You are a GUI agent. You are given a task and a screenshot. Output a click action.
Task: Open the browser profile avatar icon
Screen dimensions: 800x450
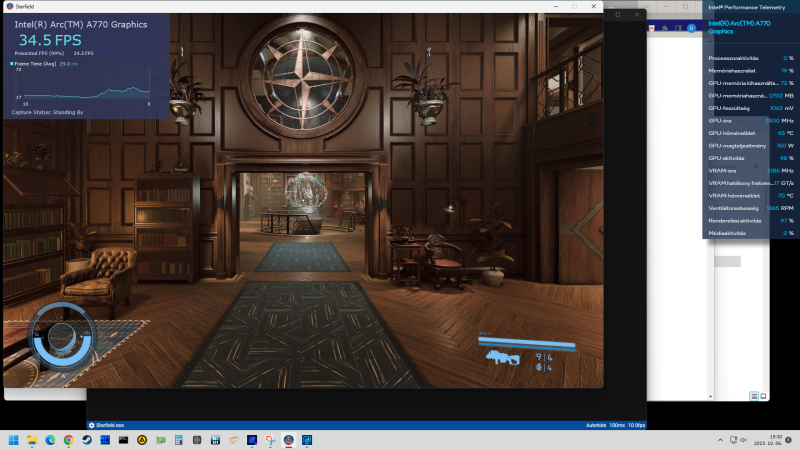tap(691, 28)
